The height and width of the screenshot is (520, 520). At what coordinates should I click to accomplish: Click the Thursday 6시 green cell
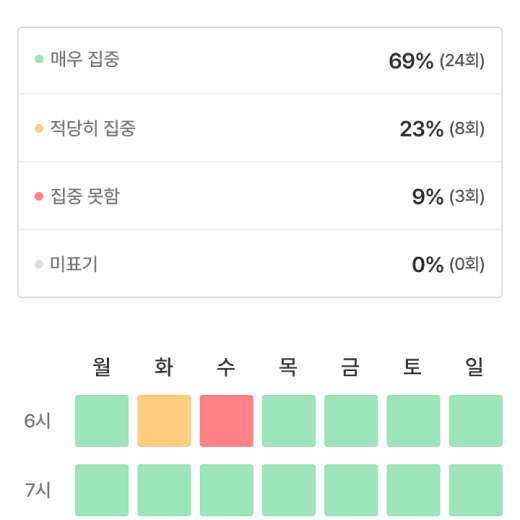tap(289, 421)
